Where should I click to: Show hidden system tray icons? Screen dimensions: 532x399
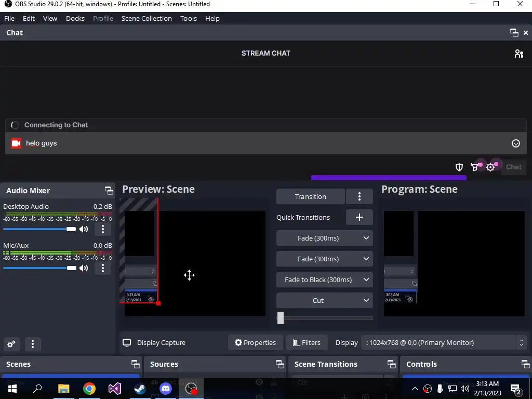(415, 389)
